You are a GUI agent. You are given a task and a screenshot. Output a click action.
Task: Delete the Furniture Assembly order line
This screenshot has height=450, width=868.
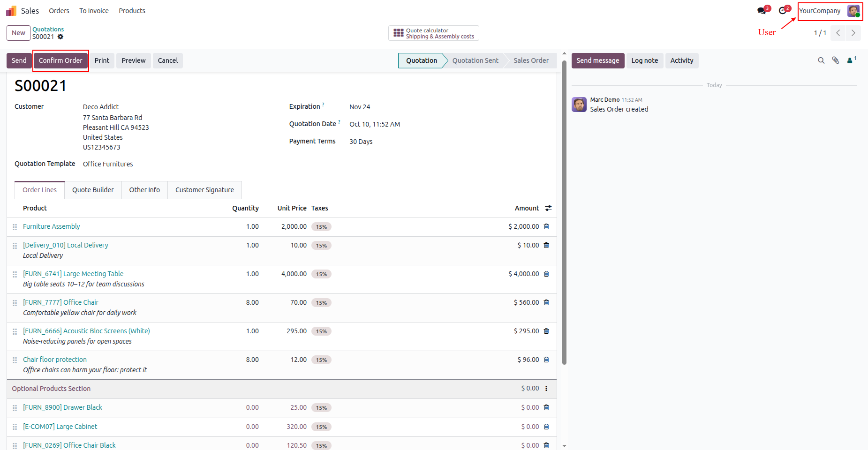(546, 226)
